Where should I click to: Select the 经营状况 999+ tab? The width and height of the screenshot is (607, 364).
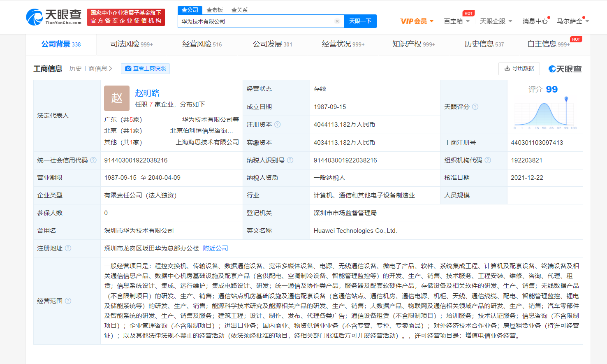click(343, 44)
